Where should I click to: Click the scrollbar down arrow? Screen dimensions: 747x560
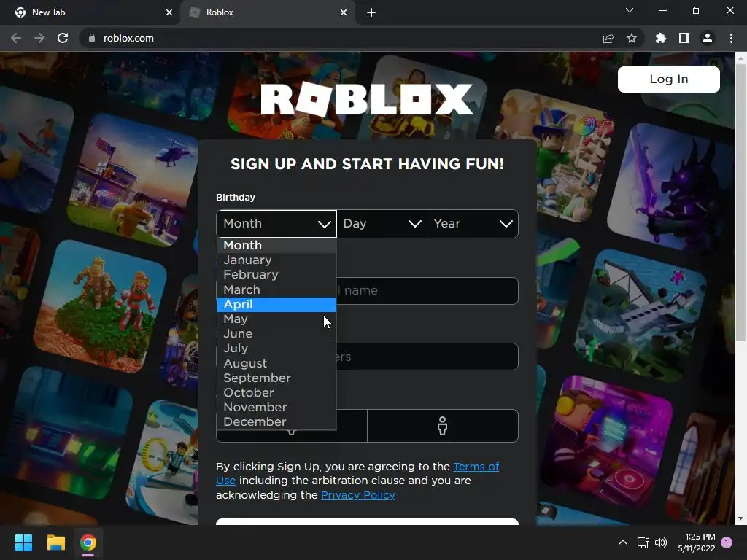740,518
